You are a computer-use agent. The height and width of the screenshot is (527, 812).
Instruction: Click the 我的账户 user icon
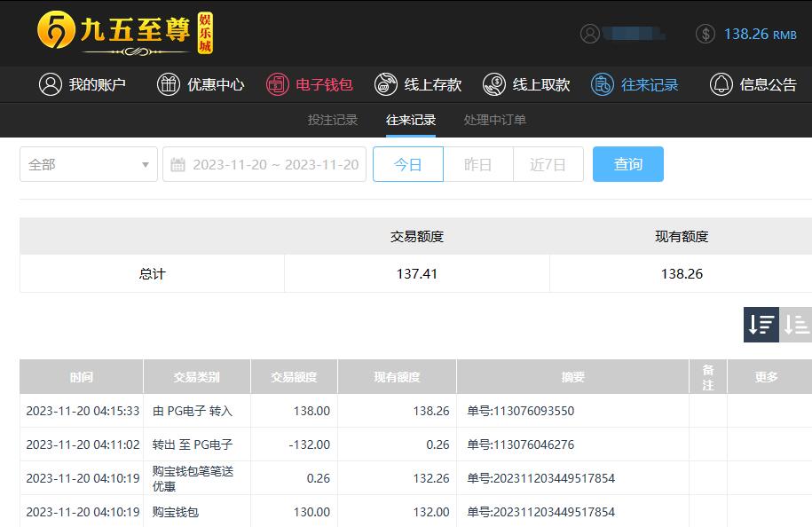pyautogui.click(x=51, y=84)
